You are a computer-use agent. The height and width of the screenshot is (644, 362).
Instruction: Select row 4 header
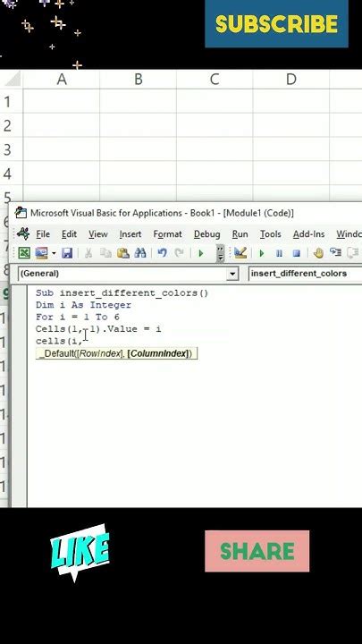[11, 173]
